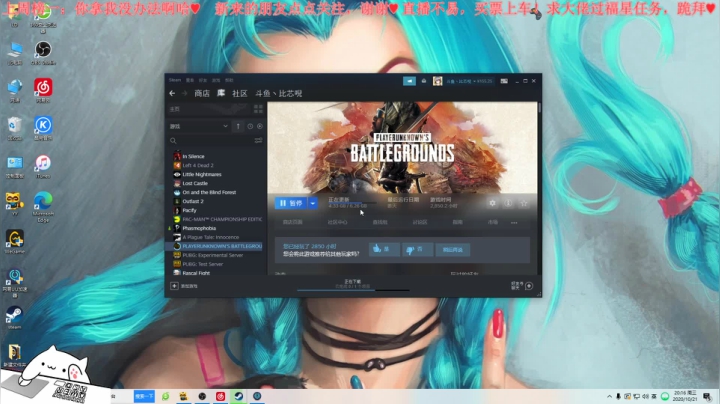
Task: Open the Library nav tab
Action: click(x=221, y=93)
